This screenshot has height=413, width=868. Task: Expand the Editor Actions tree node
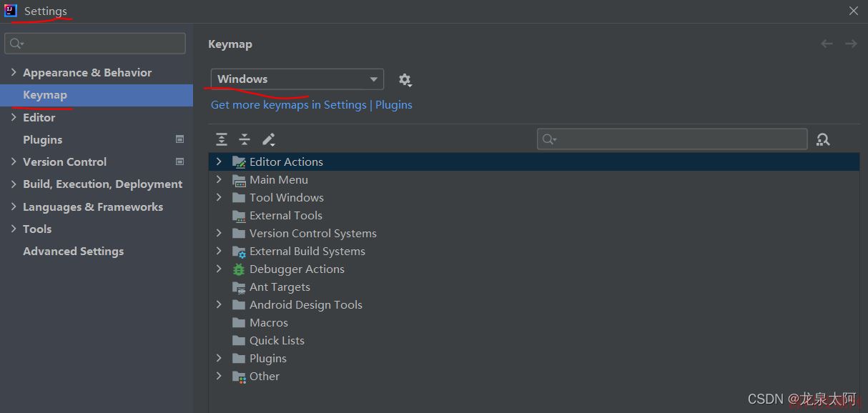219,162
